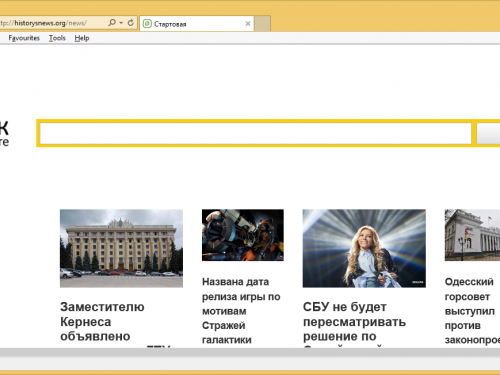Open the Tools menu
The width and height of the screenshot is (500, 375).
coord(57,38)
